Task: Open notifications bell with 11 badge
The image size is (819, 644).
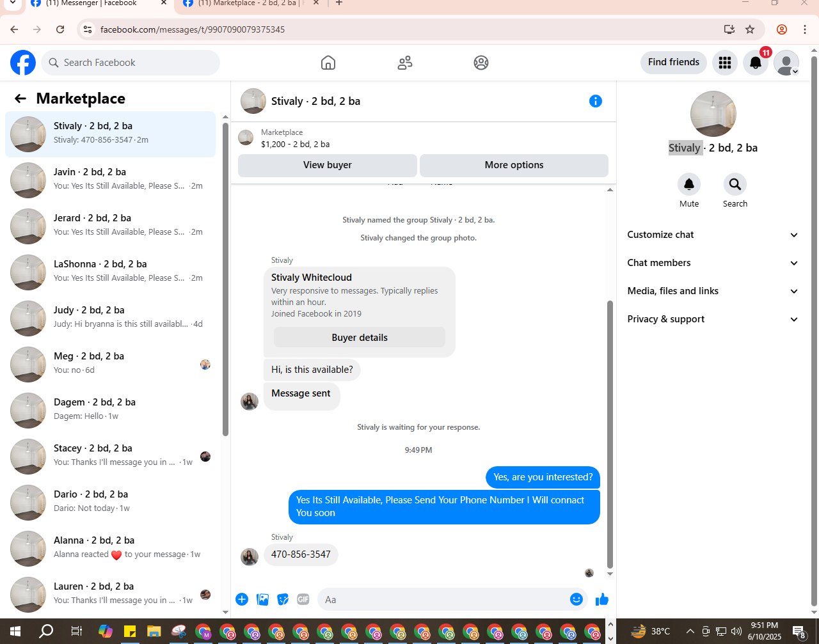Action: coord(756,63)
